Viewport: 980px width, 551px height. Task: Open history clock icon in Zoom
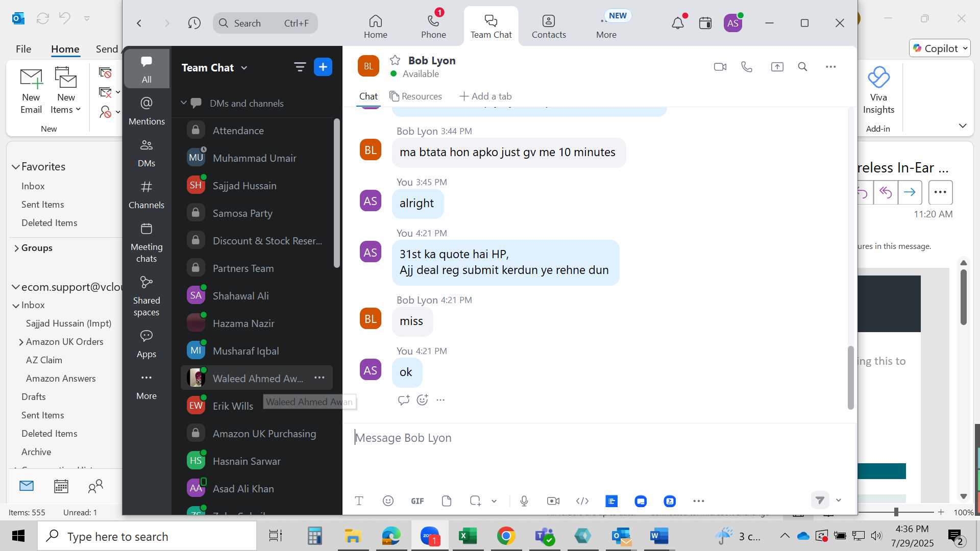(x=194, y=23)
